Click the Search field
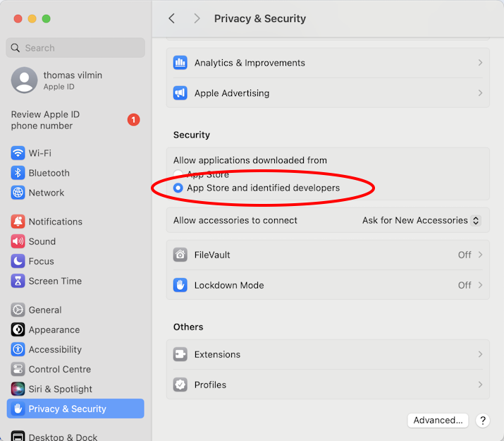This screenshot has width=504, height=441. pos(76,48)
